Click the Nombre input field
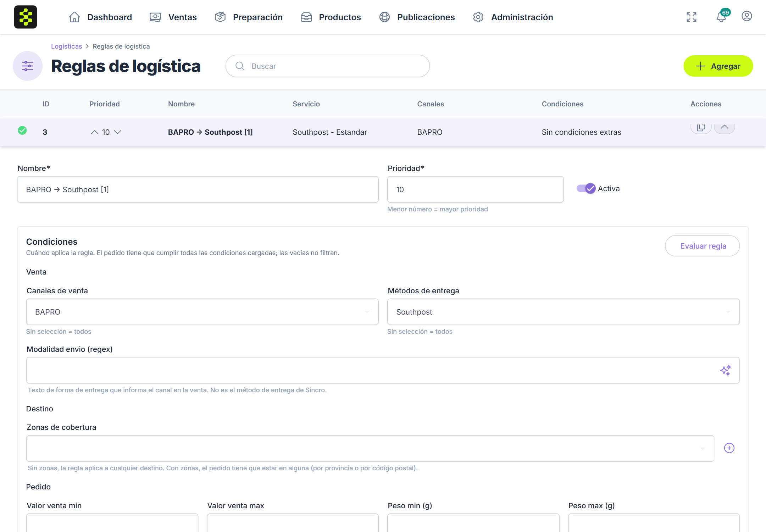 [198, 189]
